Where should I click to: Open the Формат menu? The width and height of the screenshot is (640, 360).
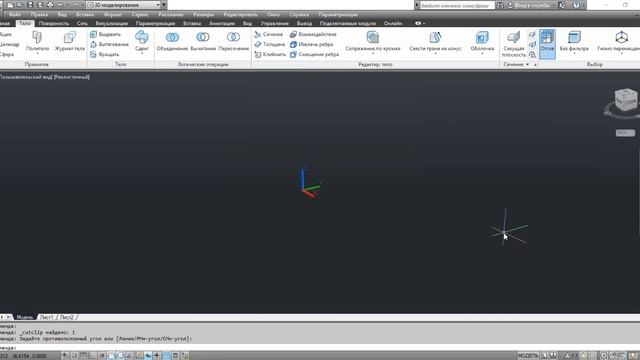[x=113, y=15]
